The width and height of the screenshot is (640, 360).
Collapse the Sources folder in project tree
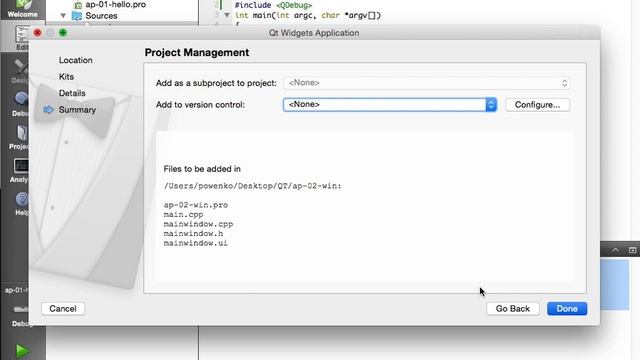(x=63, y=16)
